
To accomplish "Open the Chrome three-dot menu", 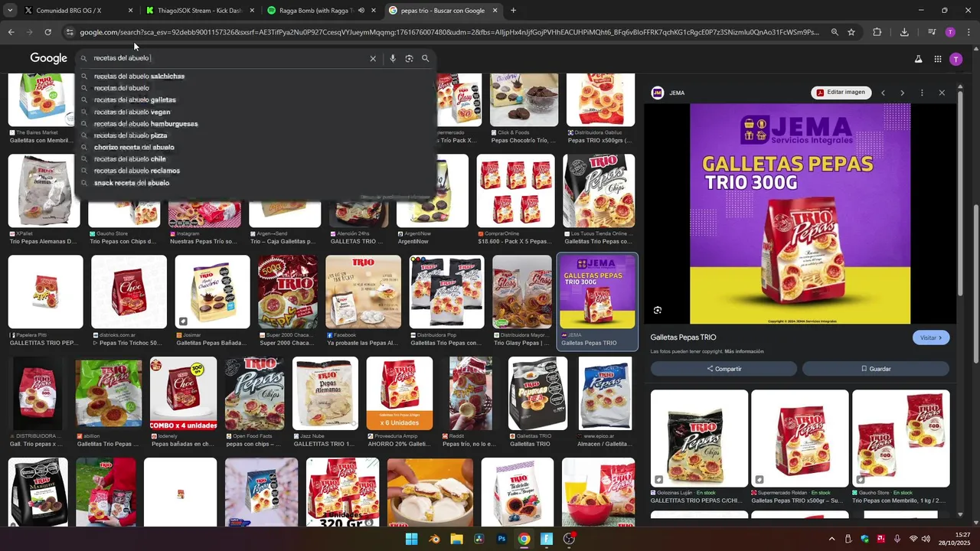I will [969, 32].
